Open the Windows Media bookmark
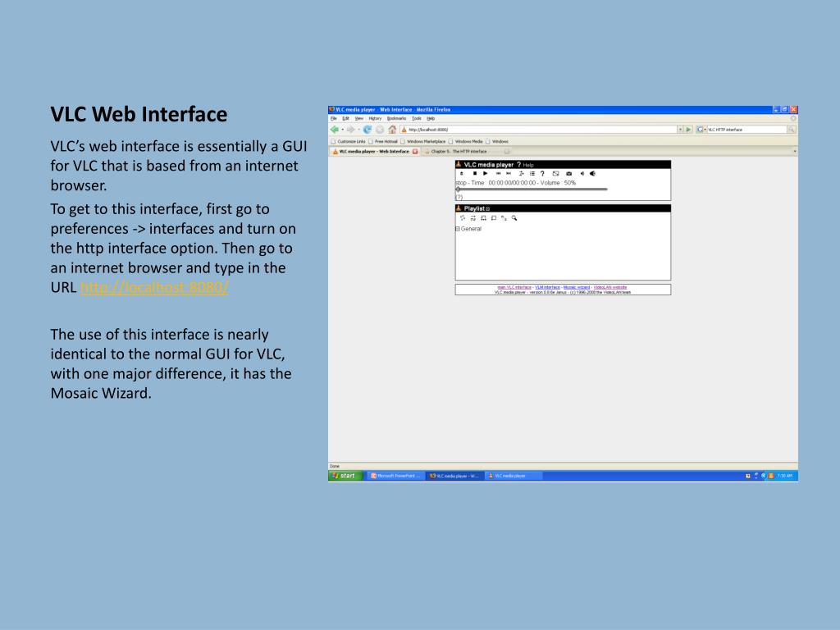This screenshot has width=840, height=630. pyautogui.click(x=466, y=141)
